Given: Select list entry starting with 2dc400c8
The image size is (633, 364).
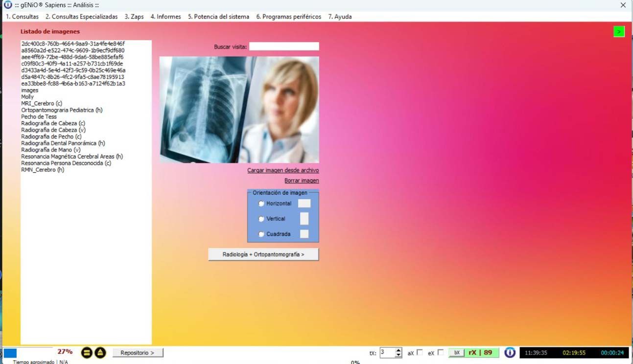Looking at the screenshot, I should click(x=73, y=44).
